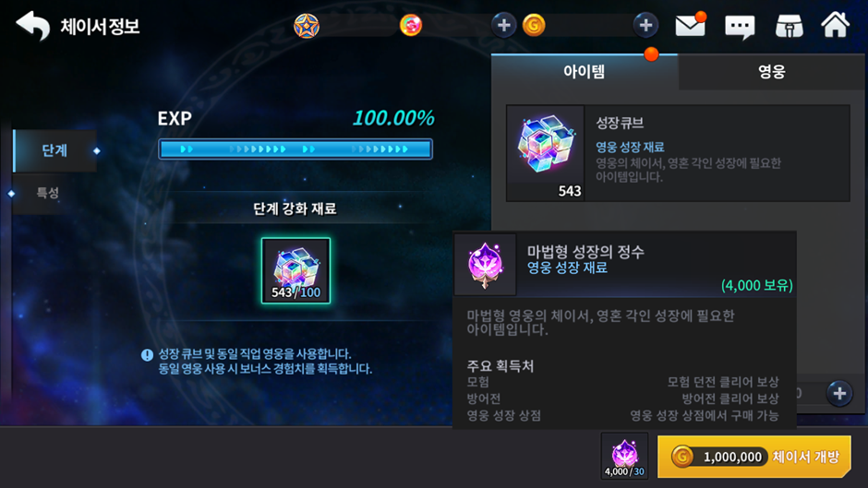Switch to the 아이템 tab
Viewport: 868px width, 488px height.
[585, 71]
